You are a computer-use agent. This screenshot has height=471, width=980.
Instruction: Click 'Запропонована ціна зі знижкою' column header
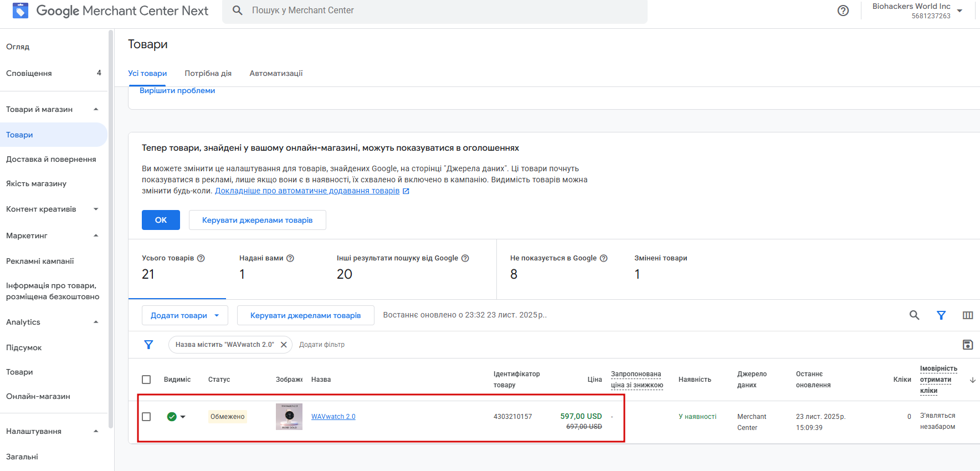pyautogui.click(x=637, y=380)
